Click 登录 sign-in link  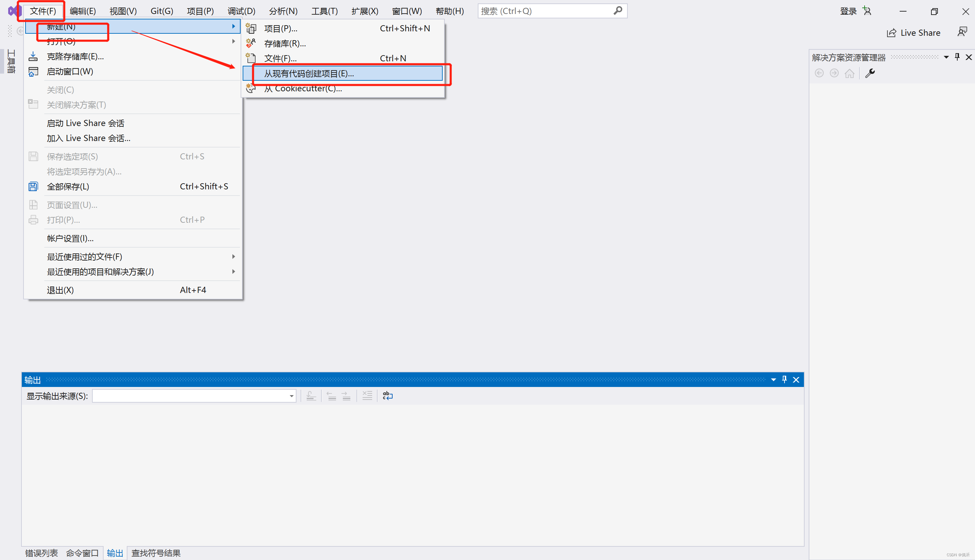coord(848,11)
